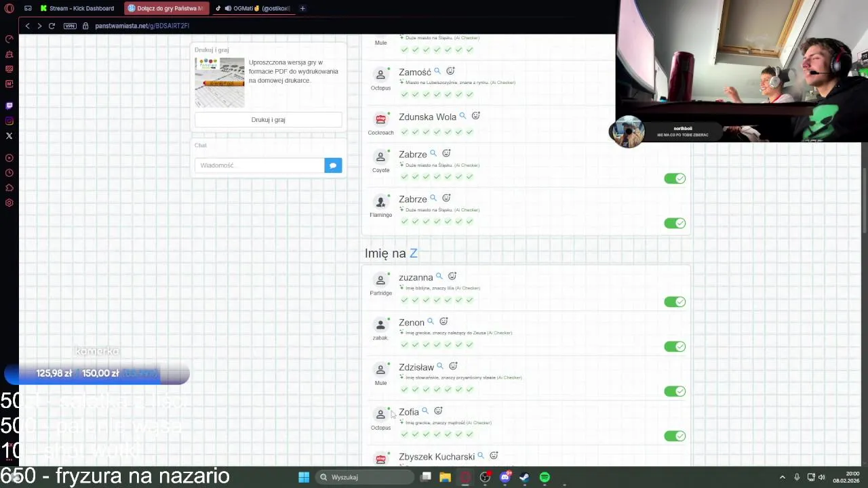Click volume icon in system tray

(x=821, y=477)
